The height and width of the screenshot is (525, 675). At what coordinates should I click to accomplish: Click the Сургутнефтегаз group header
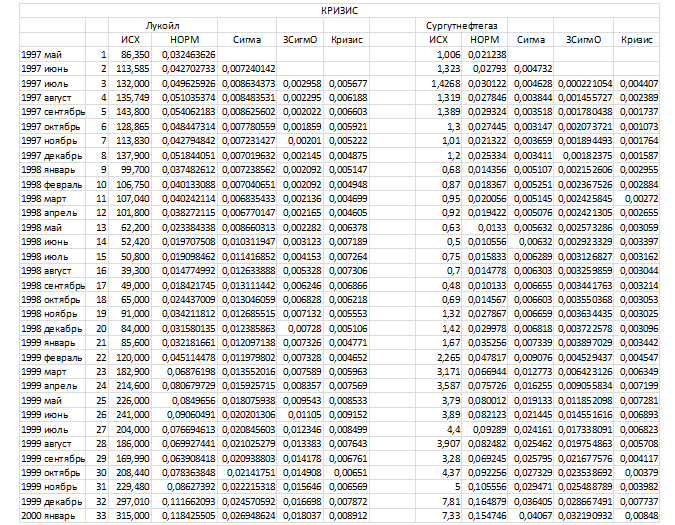[x=461, y=25]
